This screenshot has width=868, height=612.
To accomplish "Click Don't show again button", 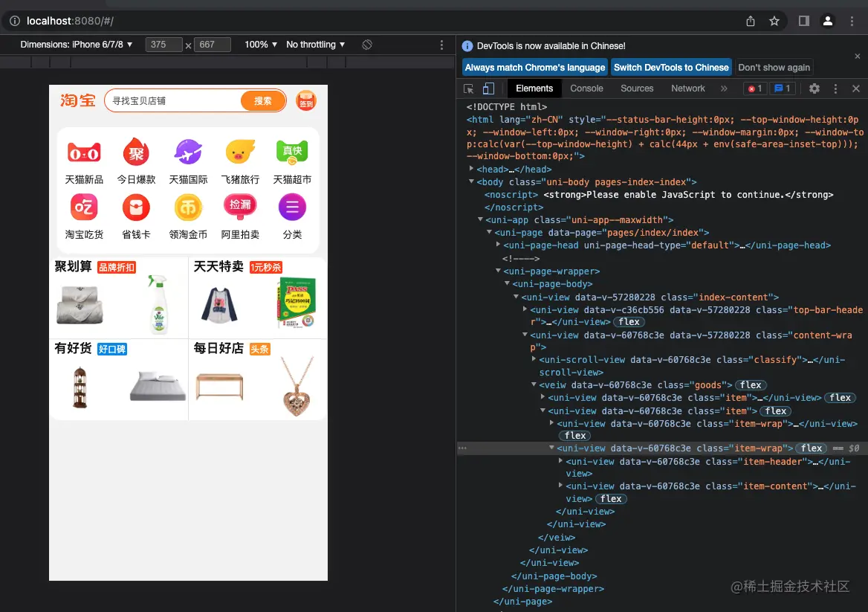I will coord(774,68).
